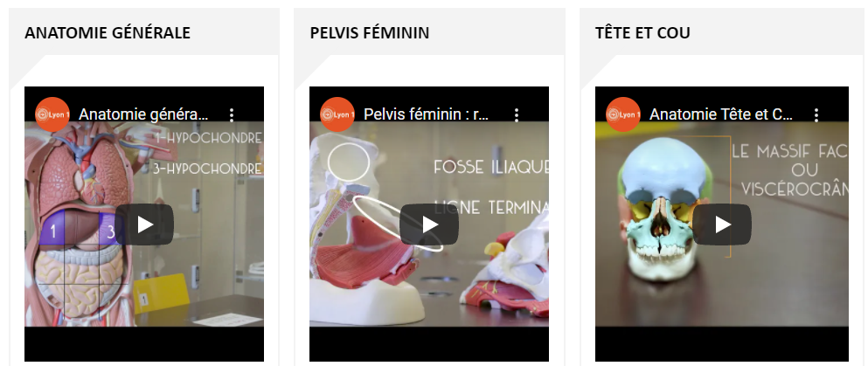Open the 'Anatomie généra...' video title link
868x366 pixels.
[144, 114]
